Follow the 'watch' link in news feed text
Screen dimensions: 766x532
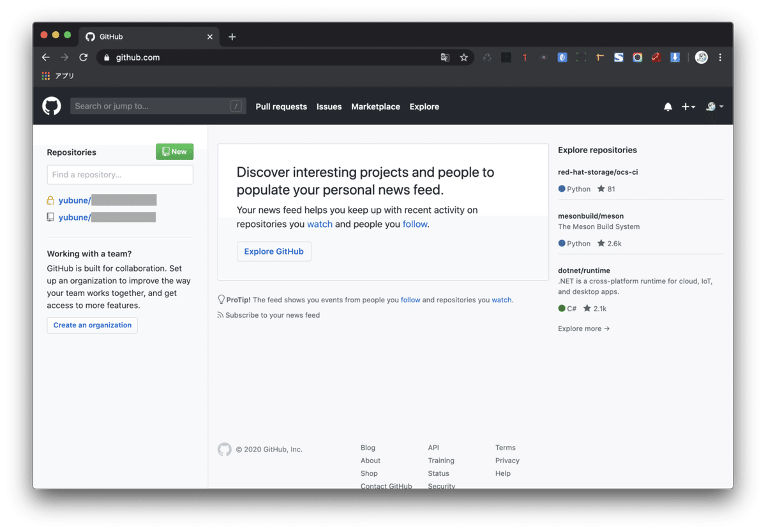[x=320, y=224]
